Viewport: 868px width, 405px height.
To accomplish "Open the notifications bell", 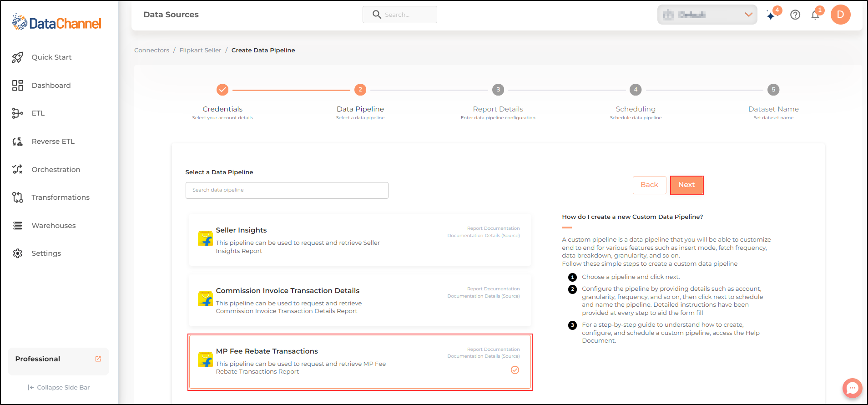I will tap(815, 15).
